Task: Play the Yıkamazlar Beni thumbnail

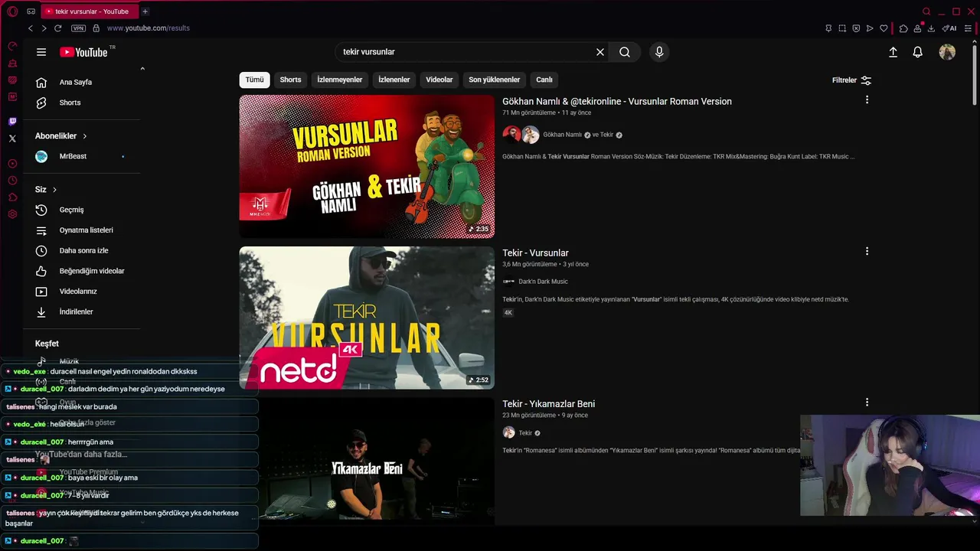Action: point(367,461)
